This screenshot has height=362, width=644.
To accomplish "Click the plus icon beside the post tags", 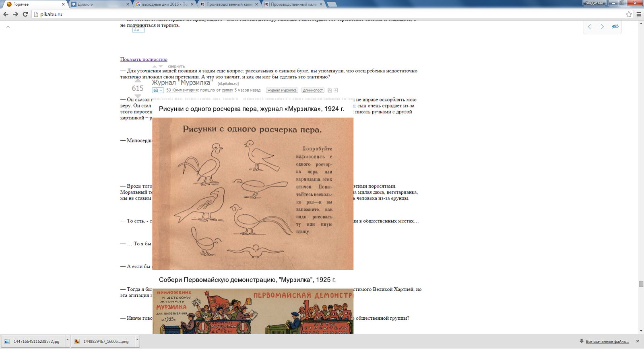I will (336, 90).
